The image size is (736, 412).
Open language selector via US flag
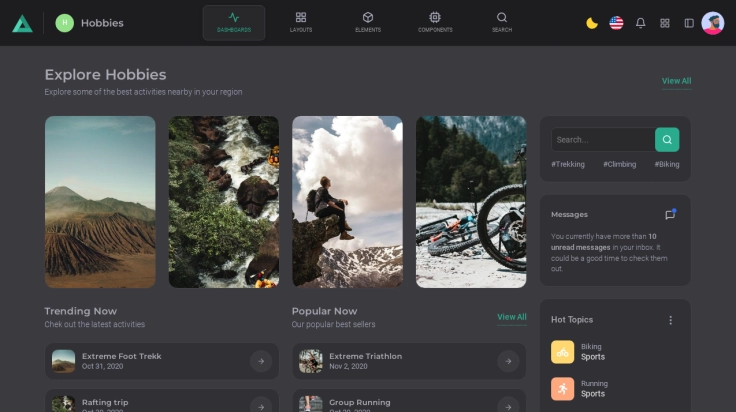616,23
